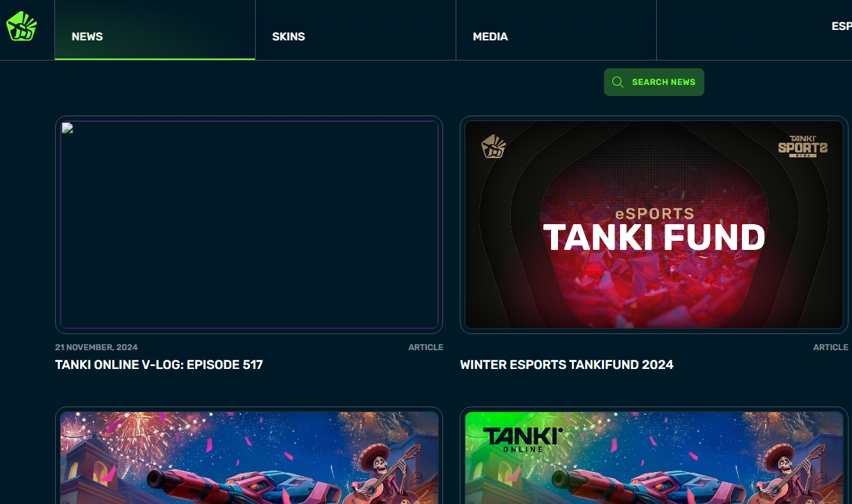Open the partially visible ESP menu item
The height and width of the screenshot is (504, 852).
(842, 26)
